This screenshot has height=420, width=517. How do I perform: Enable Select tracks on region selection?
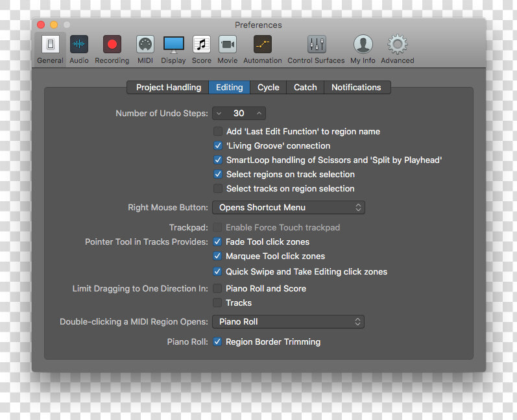click(x=217, y=188)
